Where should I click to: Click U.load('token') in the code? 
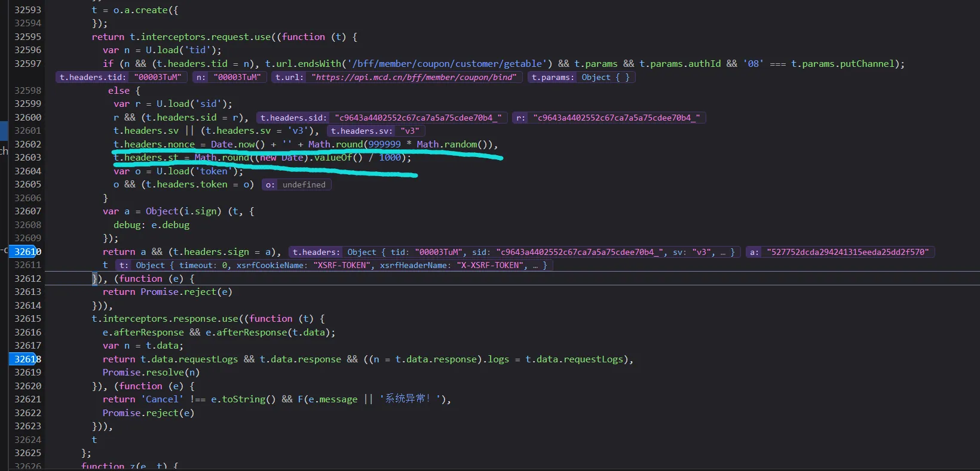pos(197,171)
